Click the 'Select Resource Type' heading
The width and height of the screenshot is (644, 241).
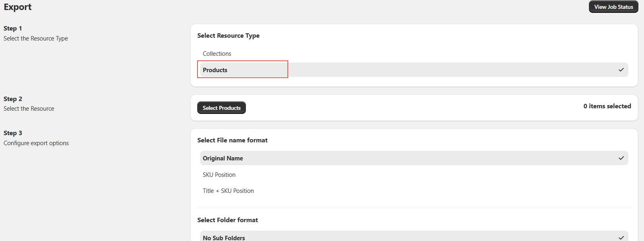(228, 36)
